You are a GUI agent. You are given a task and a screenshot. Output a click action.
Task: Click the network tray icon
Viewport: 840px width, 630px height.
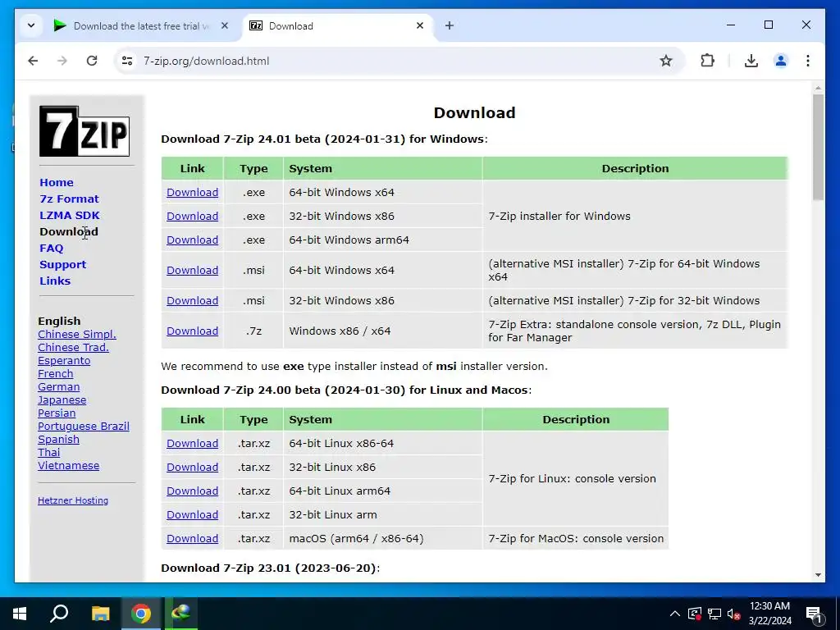pyautogui.click(x=714, y=614)
